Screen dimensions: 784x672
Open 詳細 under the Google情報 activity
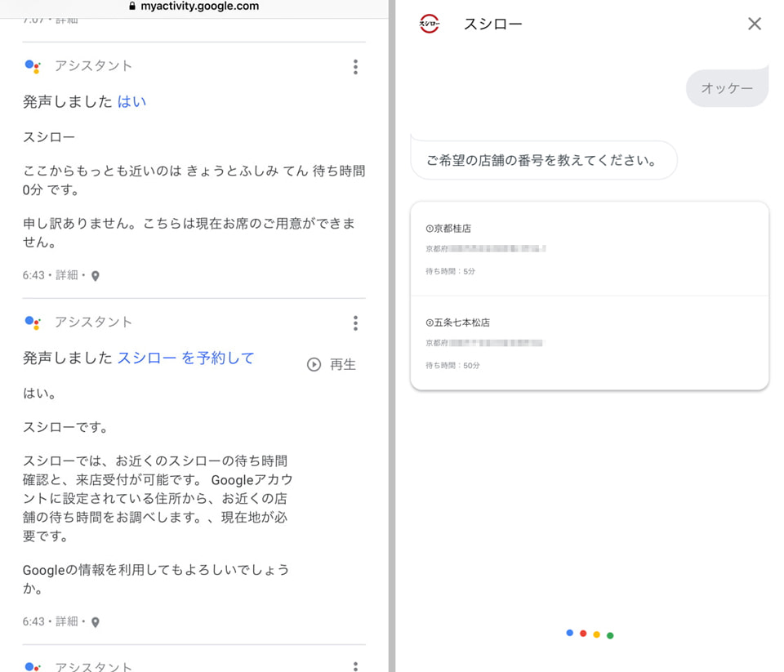click(66, 621)
